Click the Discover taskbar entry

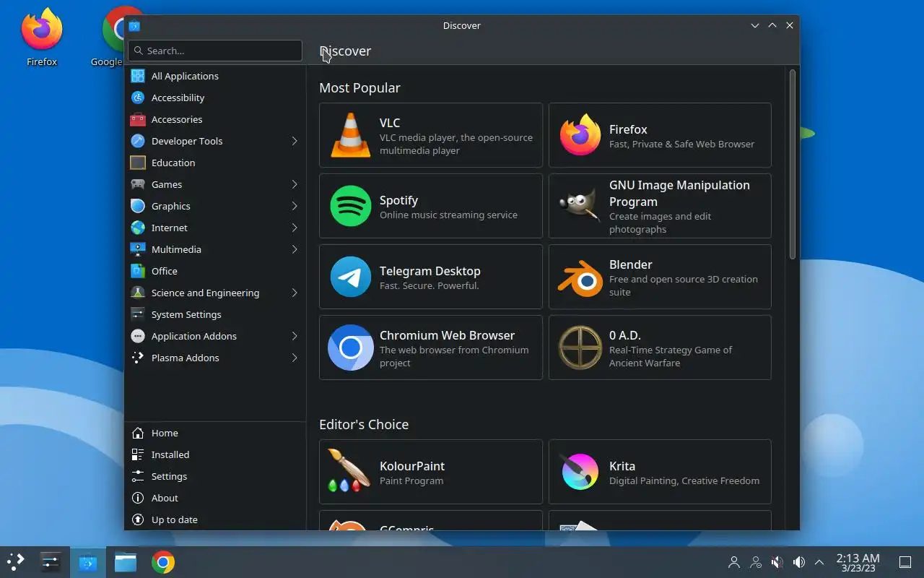click(88, 562)
